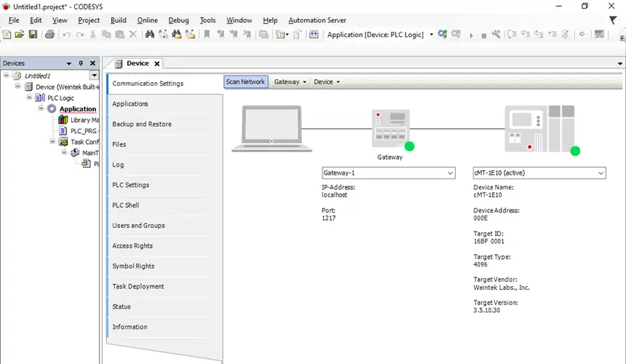Viewport: 626px width, 364px height.
Task: Click the PLC controller image on right
Action: (539, 129)
